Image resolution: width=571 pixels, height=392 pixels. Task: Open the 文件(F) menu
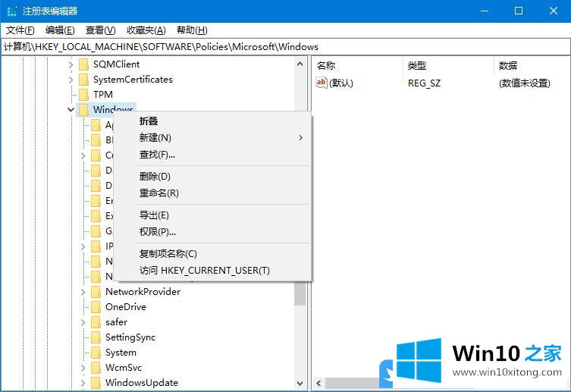click(20, 30)
